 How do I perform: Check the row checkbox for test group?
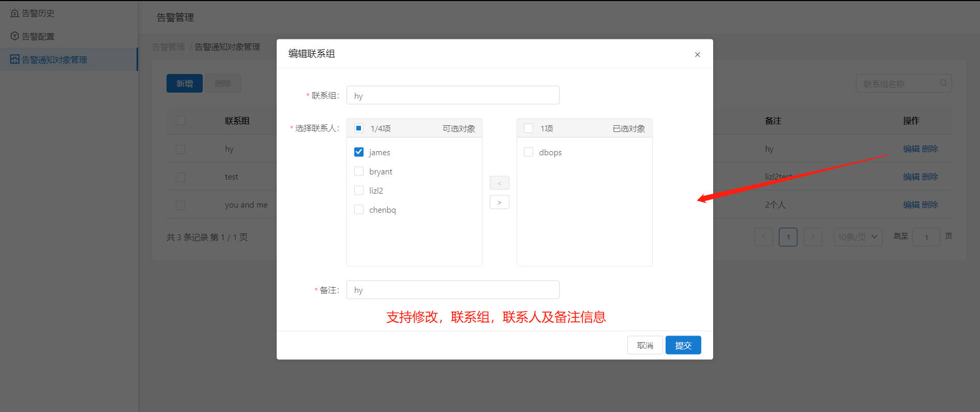click(180, 177)
